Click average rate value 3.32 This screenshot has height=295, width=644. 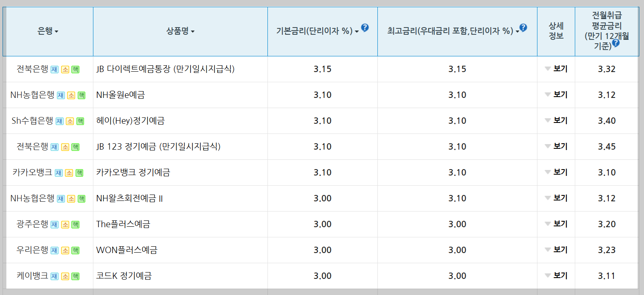click(607, 69)
